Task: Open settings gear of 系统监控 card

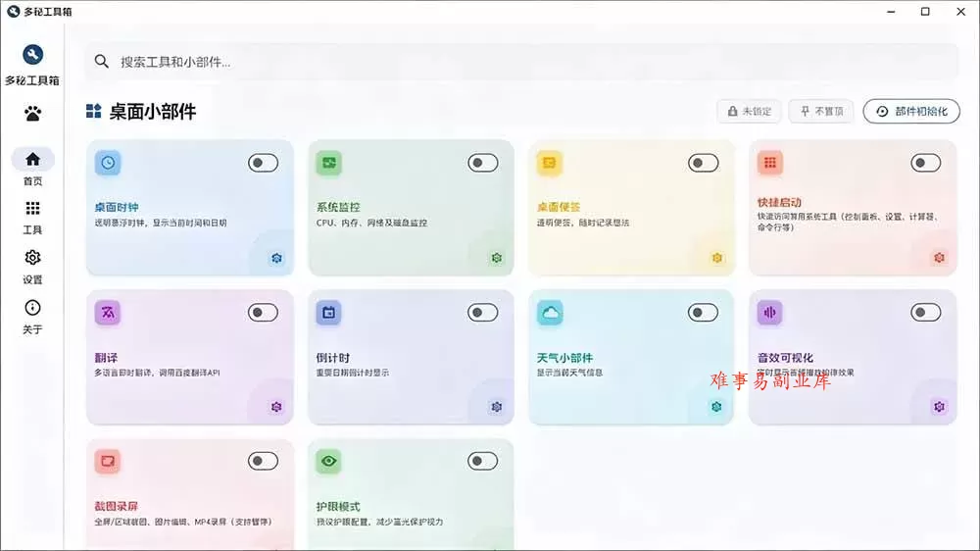Action: tap(496, 258)
